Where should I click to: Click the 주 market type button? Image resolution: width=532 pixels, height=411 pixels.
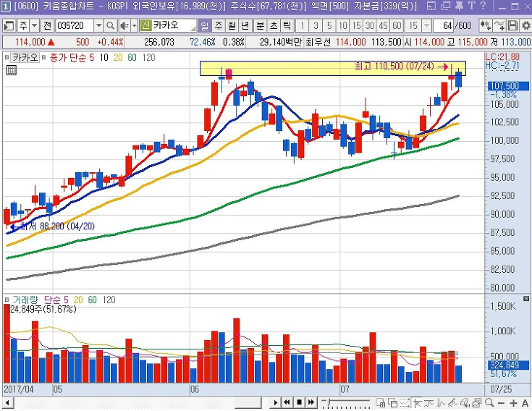coord(23,25)
